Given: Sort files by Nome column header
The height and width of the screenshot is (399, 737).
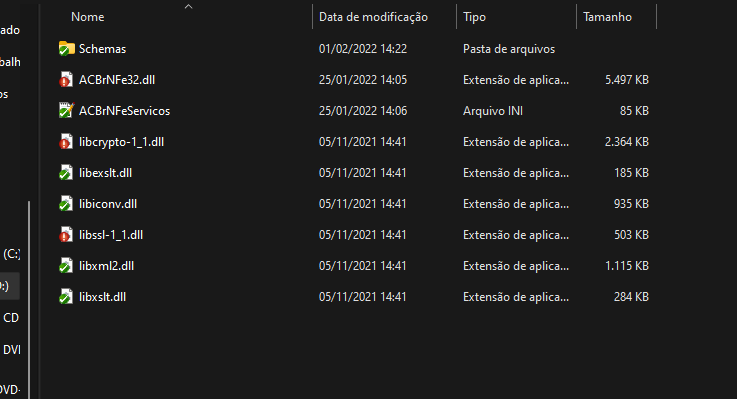Looking at the screenshot, I should click(x=87, y=17).
